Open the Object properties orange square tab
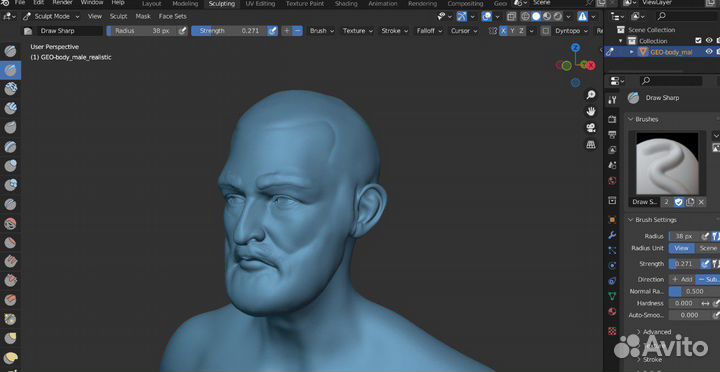Viewport: 720px width, 372px height. pyautogui.click(x=612, y=220)
